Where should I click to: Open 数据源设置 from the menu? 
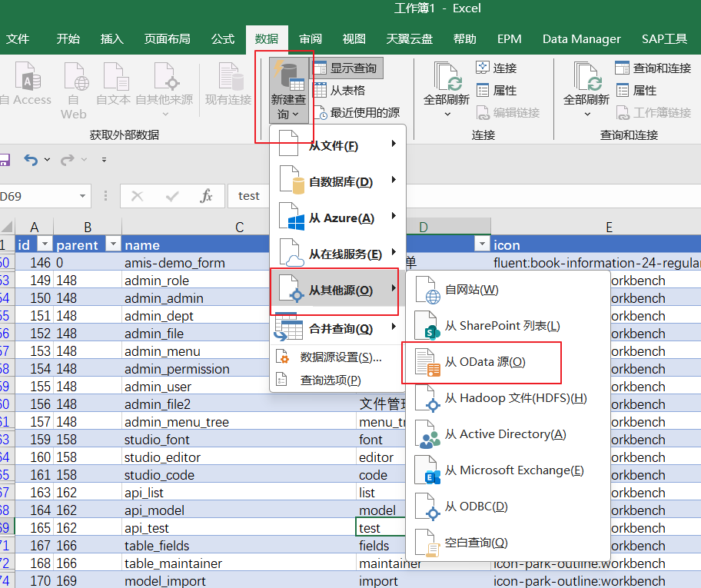coord(340,357)
